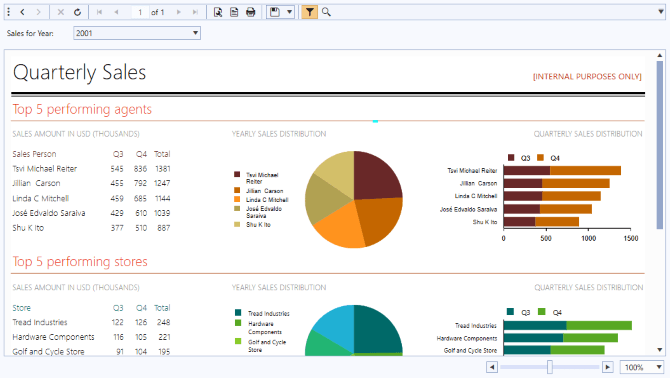This screenshot has height=378, width=670.
Task: Click the Sales for Year label
Action: tap(30, 33)
